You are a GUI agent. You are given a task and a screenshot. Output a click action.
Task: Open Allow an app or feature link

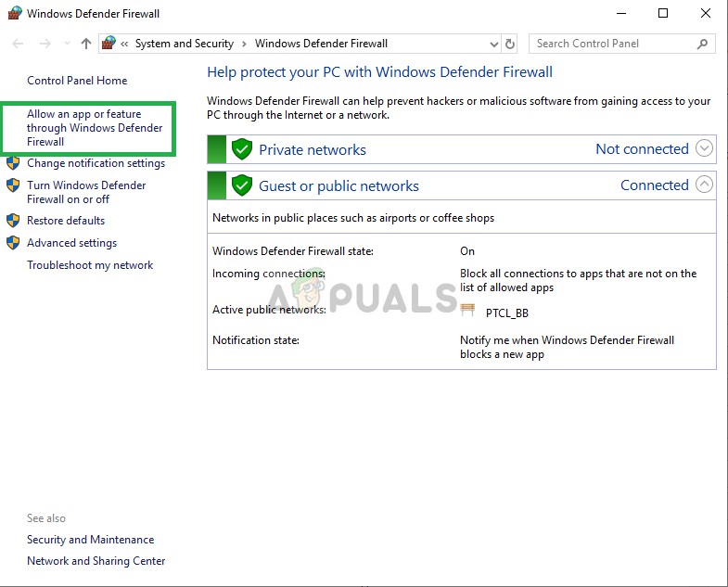pos(95,128)
